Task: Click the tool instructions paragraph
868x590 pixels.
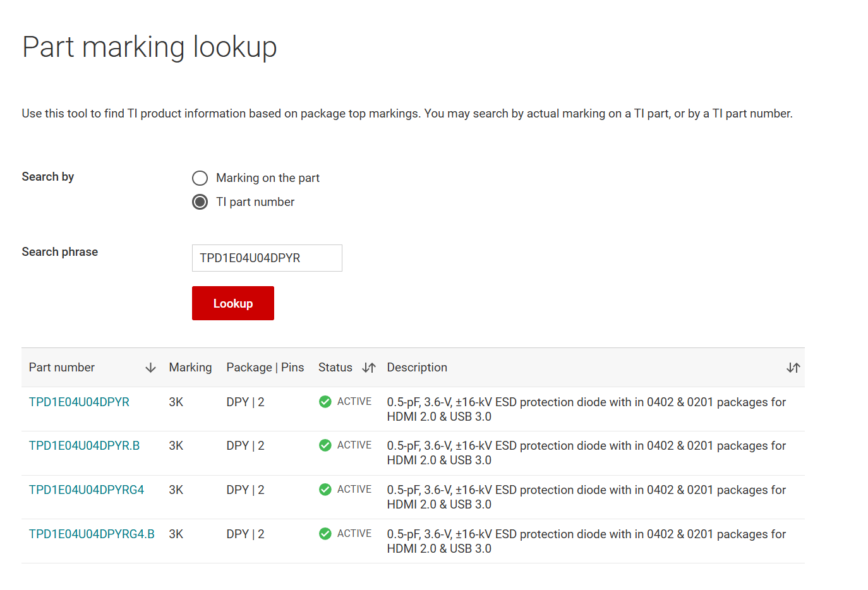Action: pos(407,114)
